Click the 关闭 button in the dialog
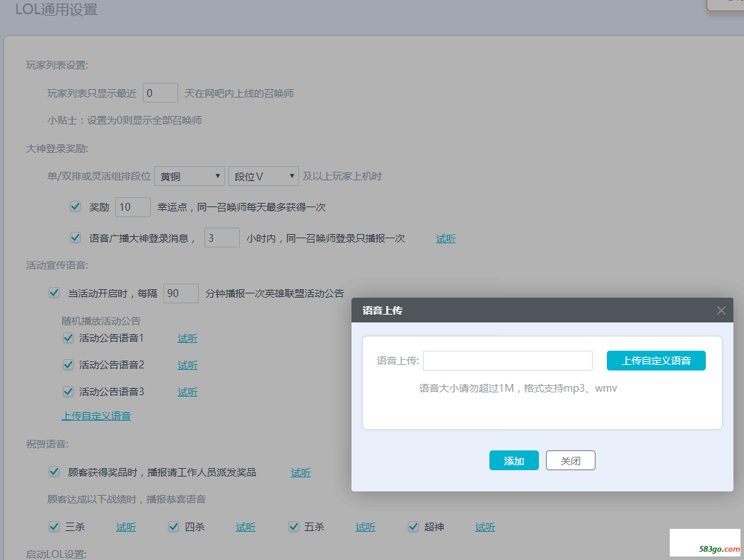Image resolution: width=744 pixels, height=560 pixels. [x=570, y=460]
